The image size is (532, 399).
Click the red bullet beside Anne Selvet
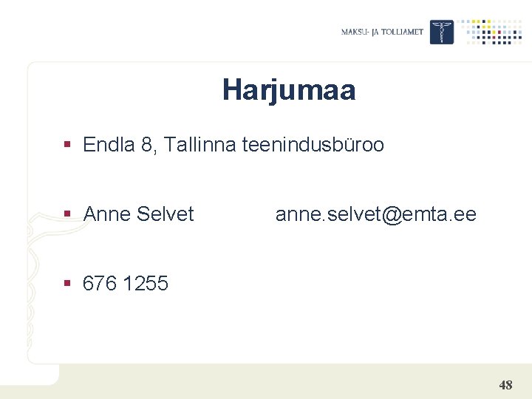coord(67,214)
